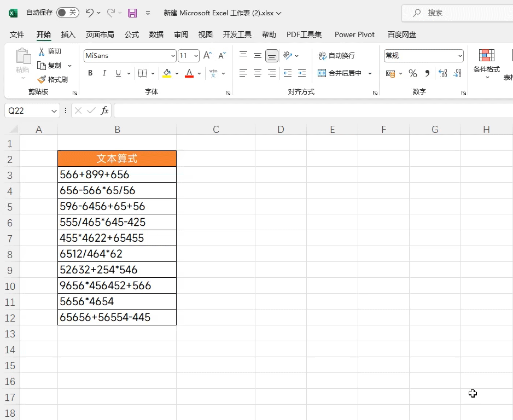This screenshot has height=420, width=513.
Task: Switch to the 公式 ribbon tab
Action: point(131,34)
